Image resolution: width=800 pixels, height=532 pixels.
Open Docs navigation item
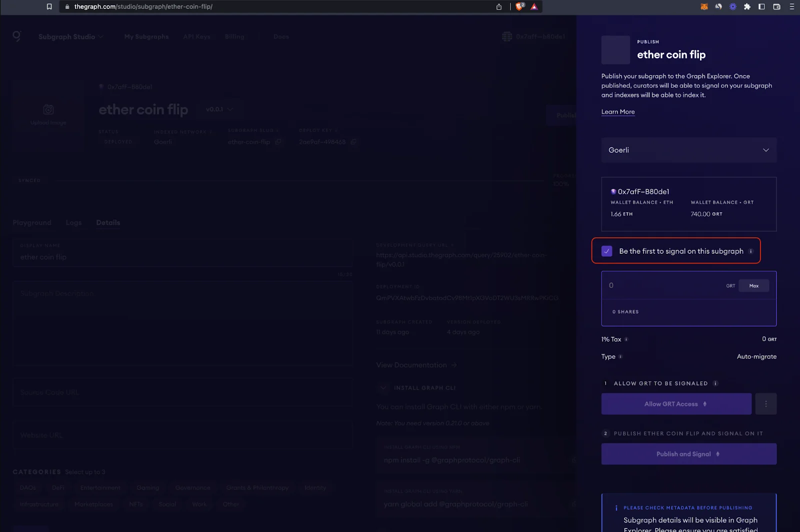tap(281, 36)
